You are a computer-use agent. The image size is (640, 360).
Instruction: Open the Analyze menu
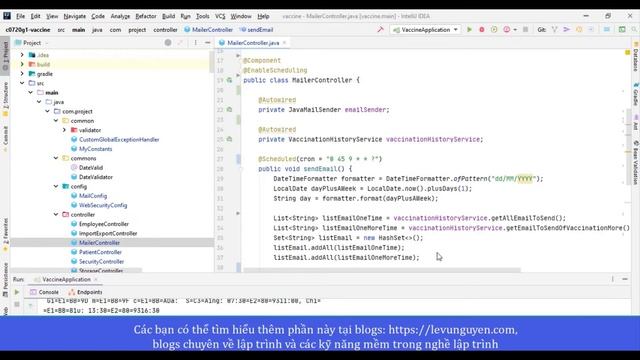tap(120, 16)
